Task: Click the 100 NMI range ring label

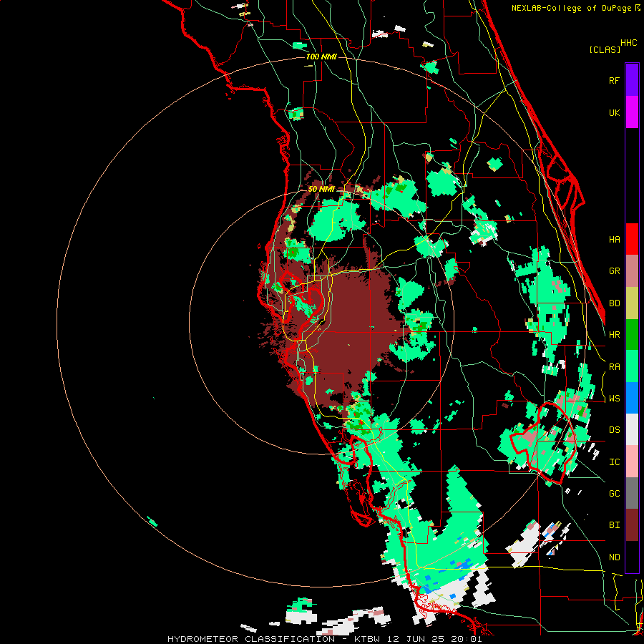Action: 321,57
